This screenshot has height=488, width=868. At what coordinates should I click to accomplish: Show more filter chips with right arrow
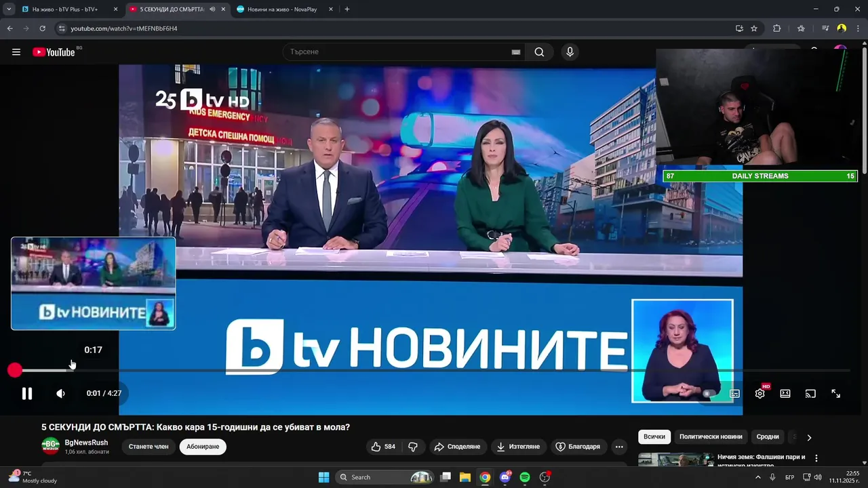[809, 437]
